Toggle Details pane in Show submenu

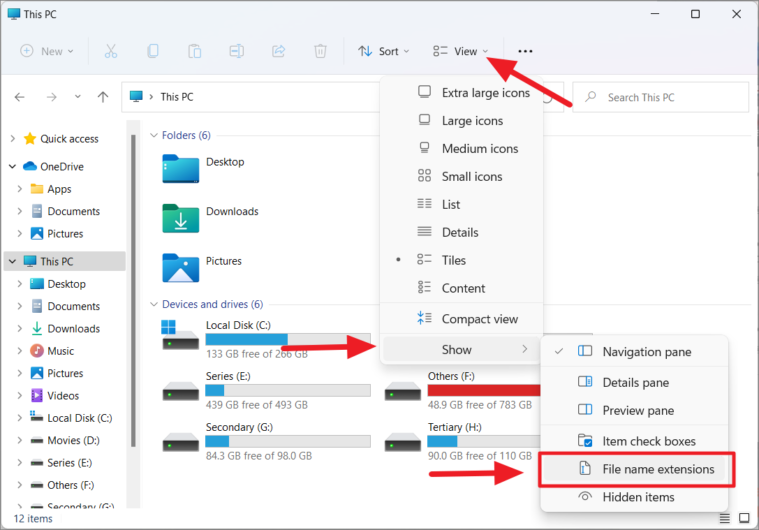[x=634, y=382]
